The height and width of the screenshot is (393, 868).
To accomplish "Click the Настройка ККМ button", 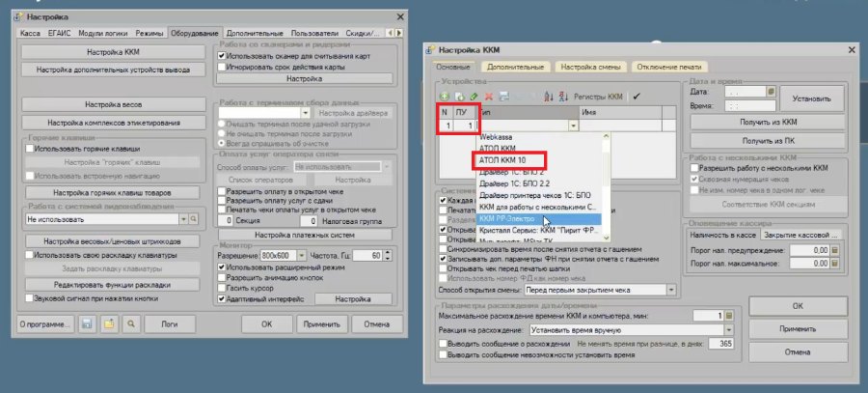I will (x=114, y=53).
